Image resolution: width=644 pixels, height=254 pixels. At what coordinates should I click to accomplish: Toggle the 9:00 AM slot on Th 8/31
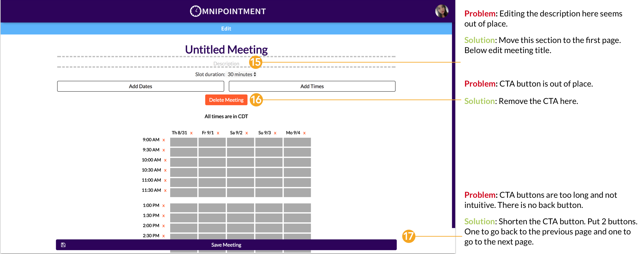tap(184, 142)
